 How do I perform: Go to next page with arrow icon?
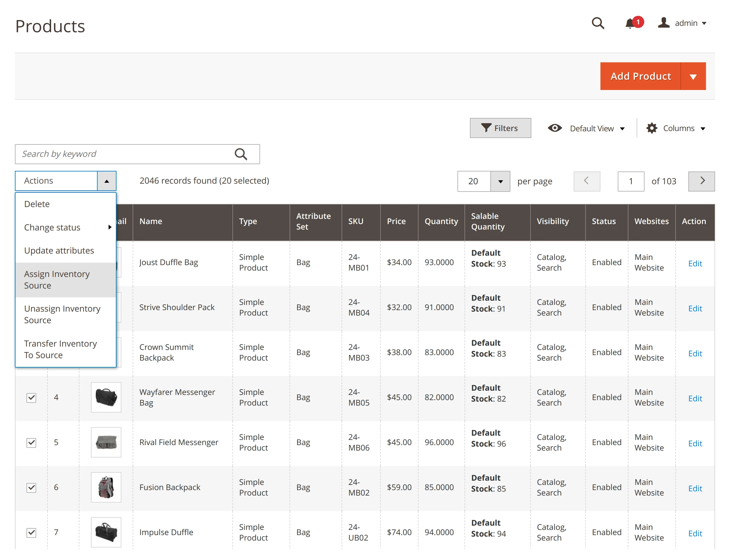point(702,181)
